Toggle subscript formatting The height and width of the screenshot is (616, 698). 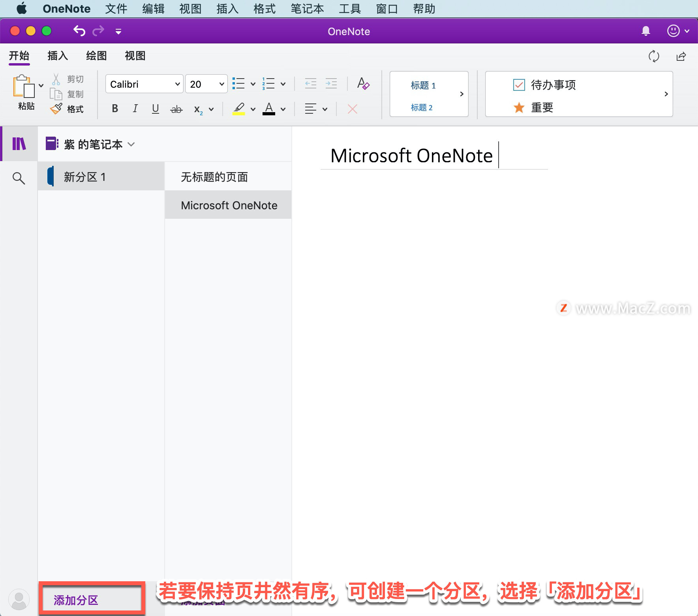coord(198,110)
